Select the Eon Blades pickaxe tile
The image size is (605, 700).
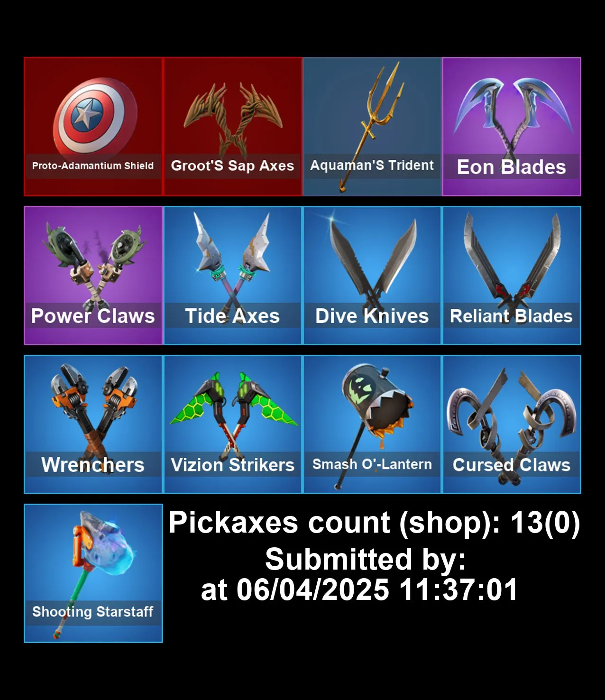point(512,127)
